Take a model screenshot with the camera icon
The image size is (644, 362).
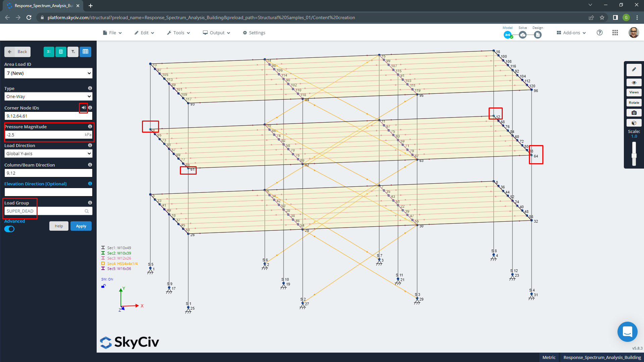[x=634, y=112]
